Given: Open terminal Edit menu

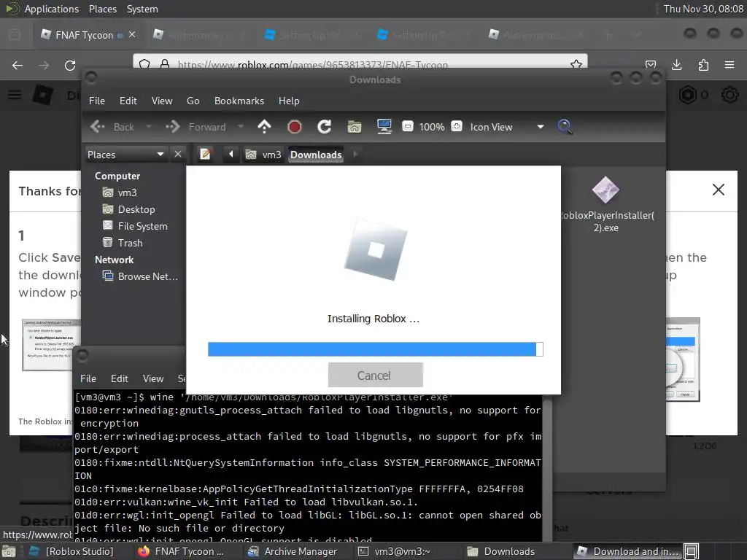Looking at the screenshot, I should 119,378.
